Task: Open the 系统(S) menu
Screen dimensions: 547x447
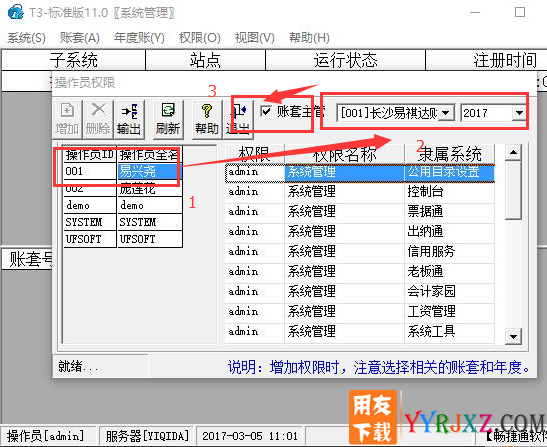Action: (26, 38)
